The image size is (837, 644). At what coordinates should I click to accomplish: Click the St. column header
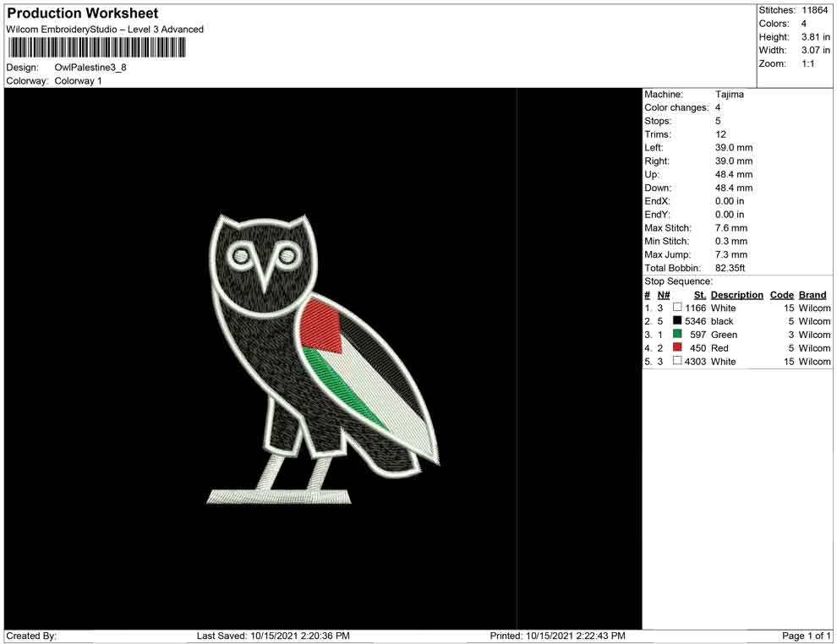[700, 295]
